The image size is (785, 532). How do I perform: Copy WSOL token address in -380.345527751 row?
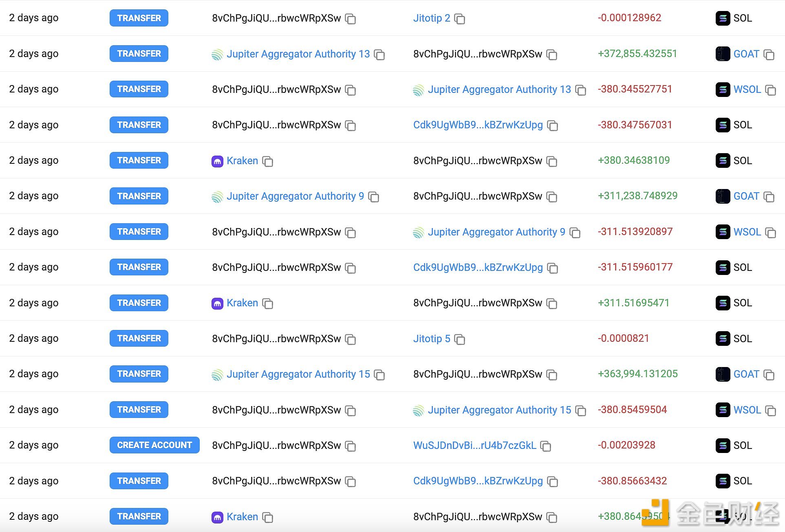coord(770,90)
